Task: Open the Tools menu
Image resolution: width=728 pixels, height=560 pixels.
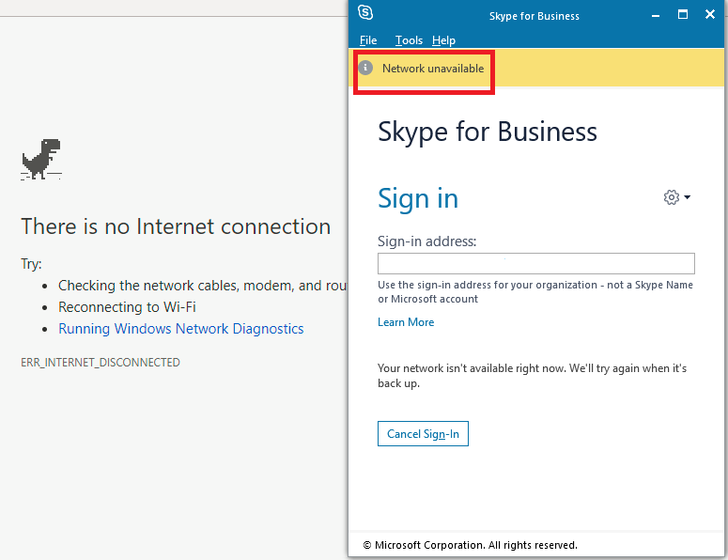Action: pos(409,40)
